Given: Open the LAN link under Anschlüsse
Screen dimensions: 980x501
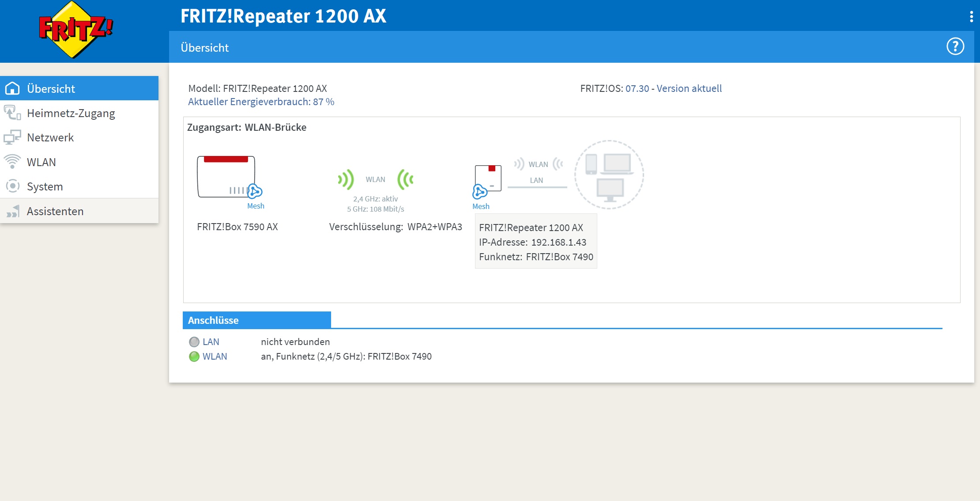Looking at the screenshot, I should click(211, 342).
